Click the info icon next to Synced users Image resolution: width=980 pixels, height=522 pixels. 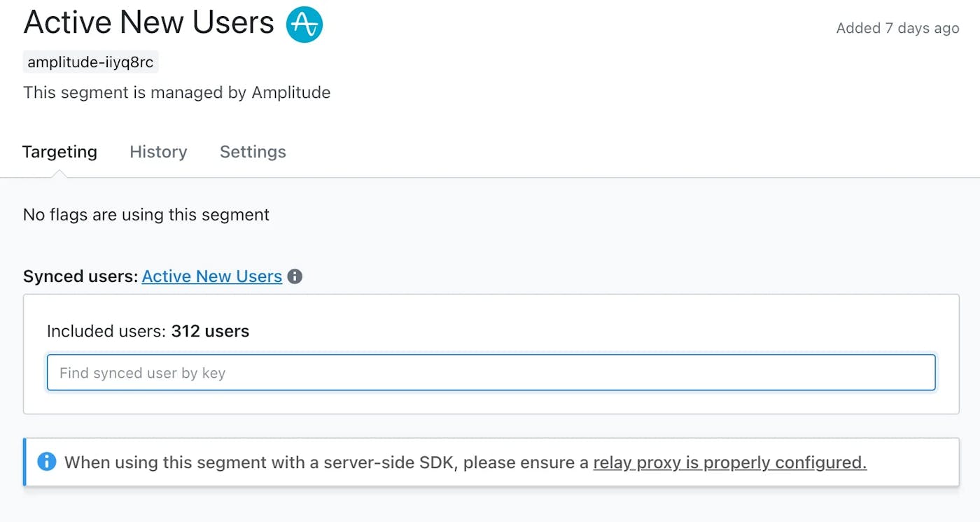[295, 276]
